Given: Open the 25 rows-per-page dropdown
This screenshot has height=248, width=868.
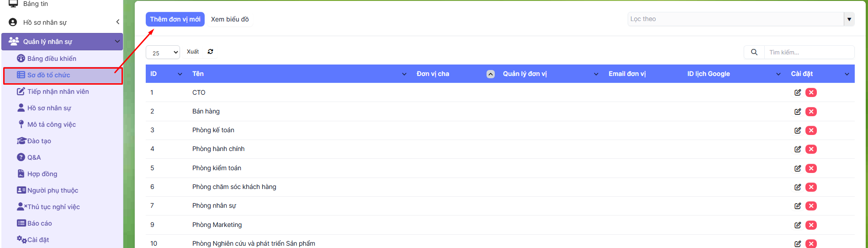Looking at the screenshot, I should pos(163,53).
